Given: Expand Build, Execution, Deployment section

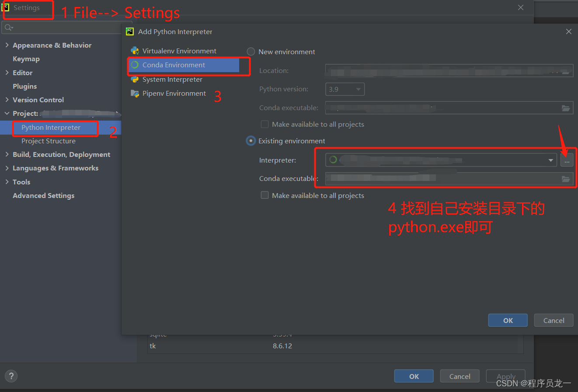Looking at the screenshot, I should coord(7,154).
